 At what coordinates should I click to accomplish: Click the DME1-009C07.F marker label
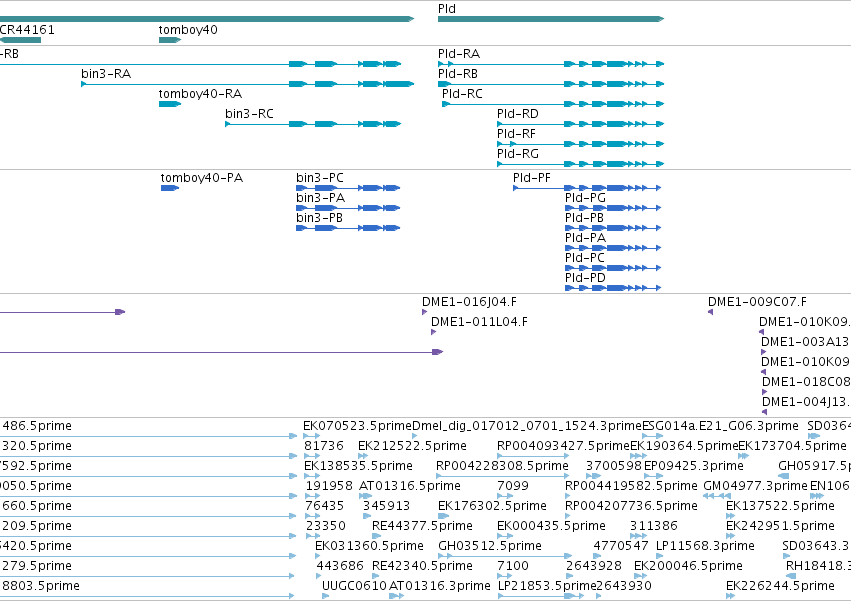757,302
